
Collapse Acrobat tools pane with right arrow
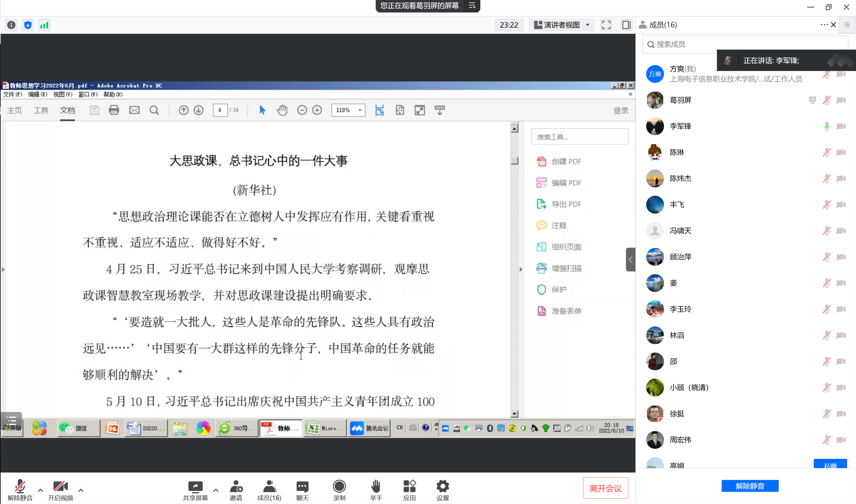521,269
